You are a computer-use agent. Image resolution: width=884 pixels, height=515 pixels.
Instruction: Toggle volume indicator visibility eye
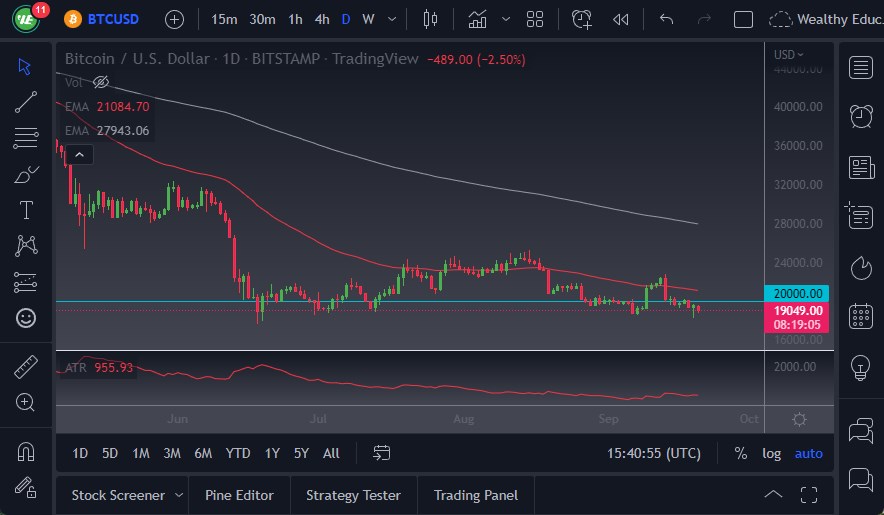[x=101, y=82]
